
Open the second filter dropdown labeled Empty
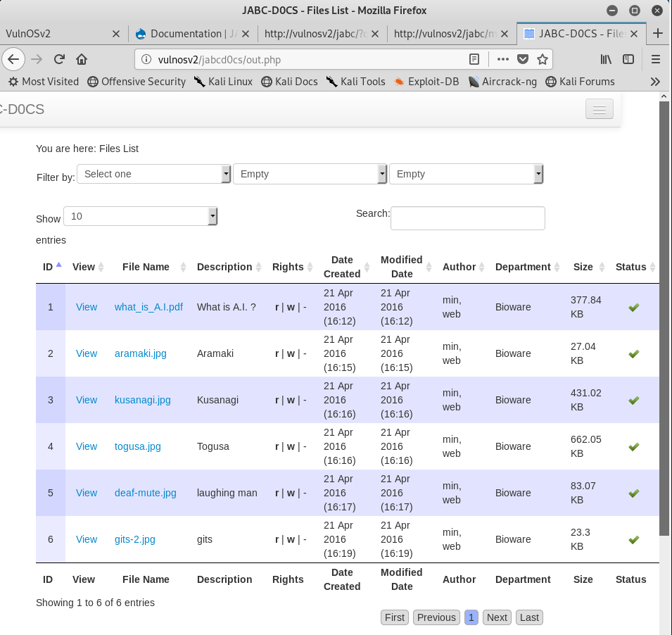click(310, 174)
